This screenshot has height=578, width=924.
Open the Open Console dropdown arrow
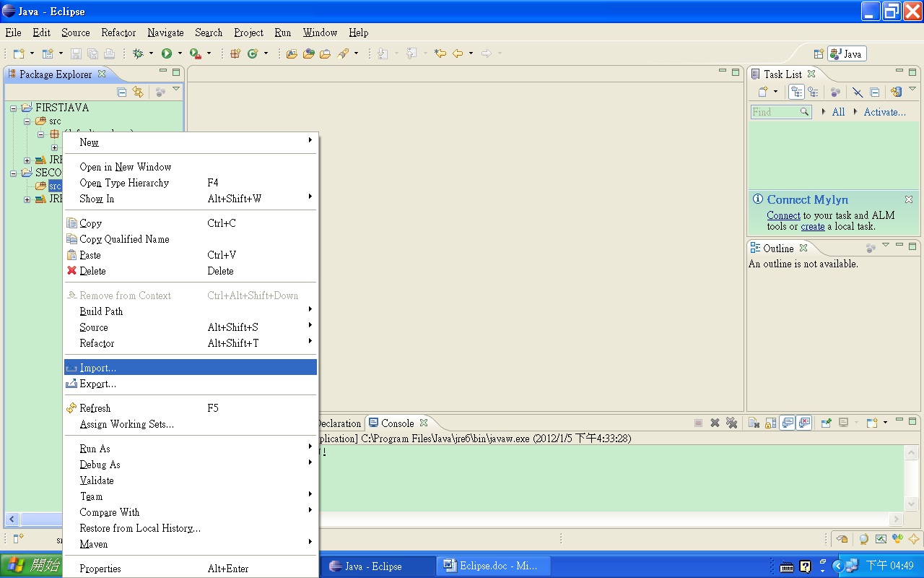coord(885,423)
